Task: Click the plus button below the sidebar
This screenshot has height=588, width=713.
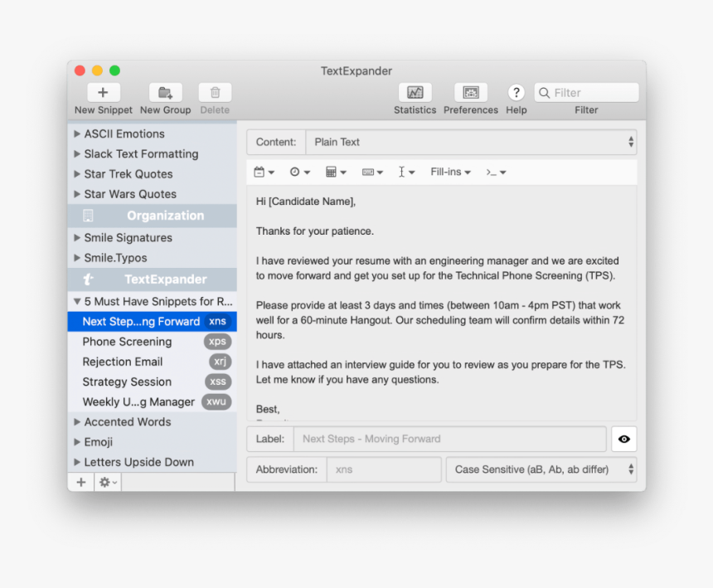Action: click(81, 482)
